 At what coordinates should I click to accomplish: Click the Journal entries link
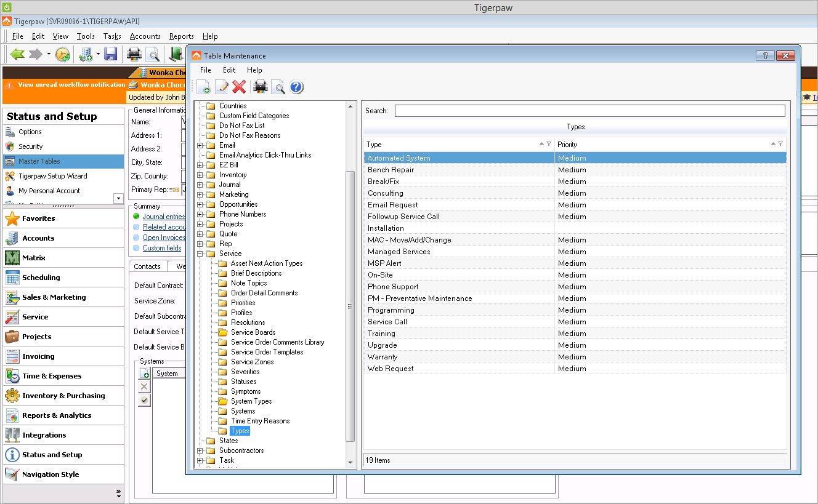[163, 216]
